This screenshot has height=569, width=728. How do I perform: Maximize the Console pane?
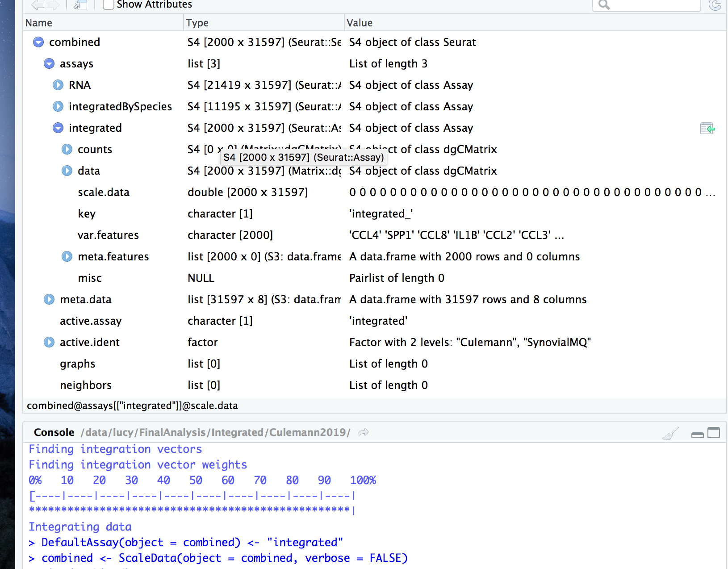point(714,432)
